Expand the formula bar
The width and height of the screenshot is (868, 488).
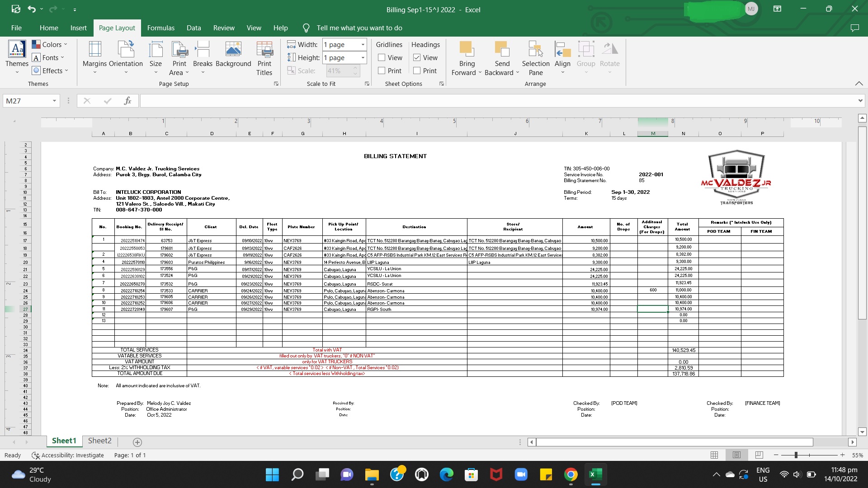(860, 101)
